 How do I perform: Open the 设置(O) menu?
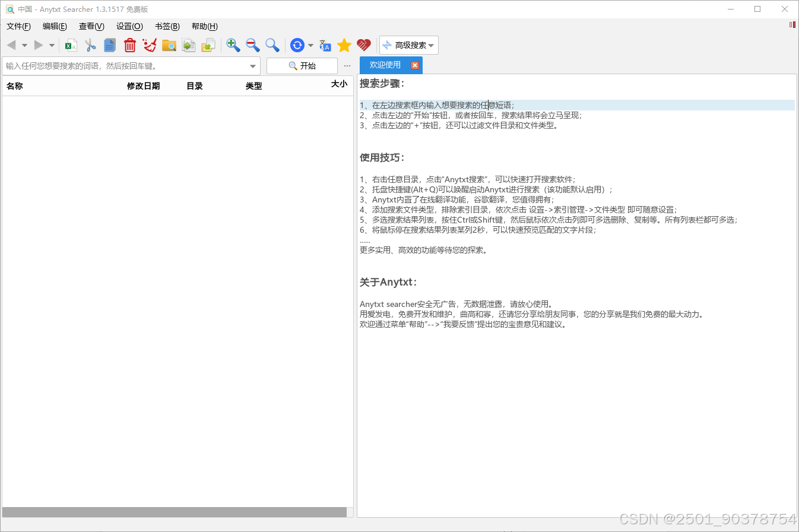[x=129, y=26]
